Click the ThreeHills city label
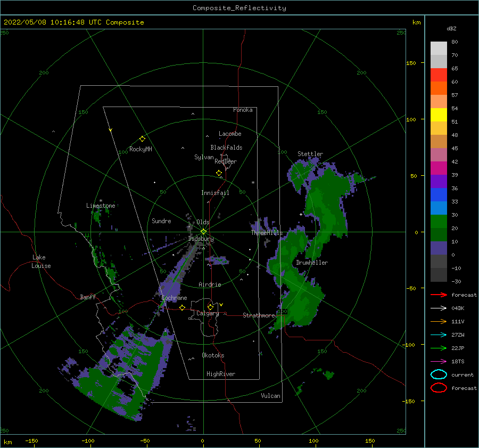The image size is (479, 448). tap(267, 233)
